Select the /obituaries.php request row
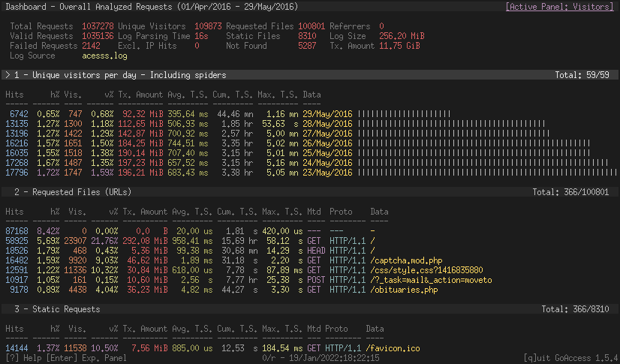620x364 pixels. pyautogui.click(x=403, y=290)
